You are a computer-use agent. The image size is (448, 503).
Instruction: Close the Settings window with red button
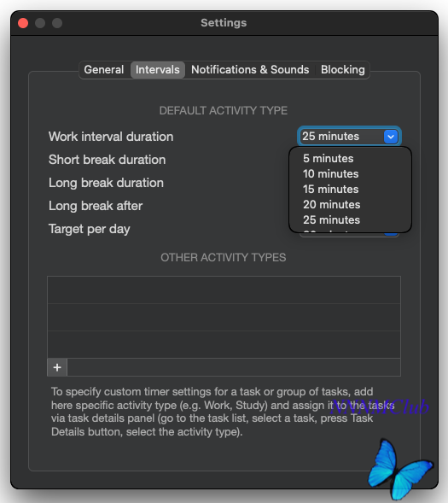23,23
